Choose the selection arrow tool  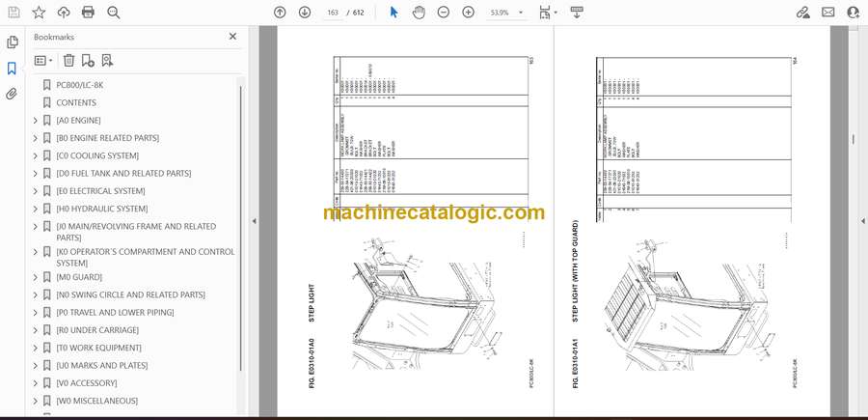[393, 13]
